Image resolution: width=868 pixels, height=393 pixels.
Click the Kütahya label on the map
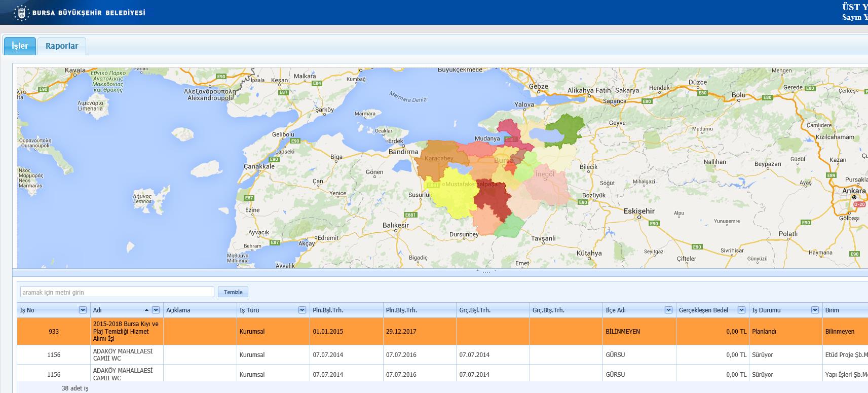point(589,253)
